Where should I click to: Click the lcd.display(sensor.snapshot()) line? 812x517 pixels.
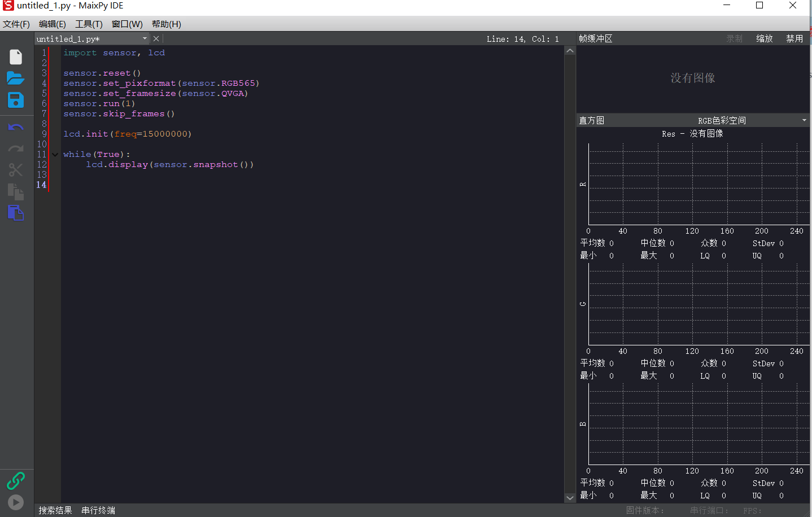170,165
